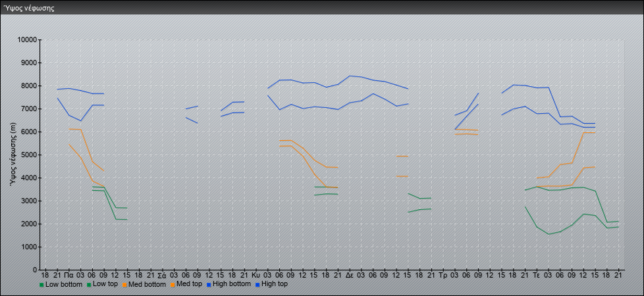Viewport: 644px width, 296px height.
Task: Click the Τρ day marker on x-axis
Action: (443, 276)
